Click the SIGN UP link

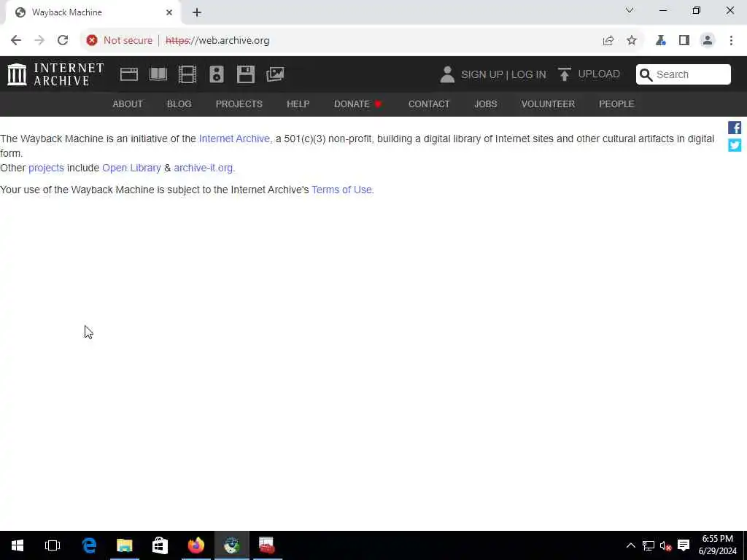point(481,75)
